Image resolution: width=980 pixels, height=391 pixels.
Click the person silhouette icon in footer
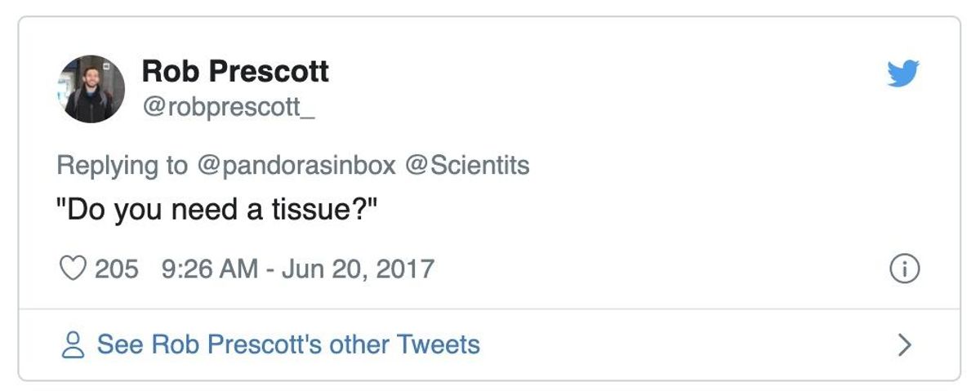pyautogui.click(x=73, y=345)
